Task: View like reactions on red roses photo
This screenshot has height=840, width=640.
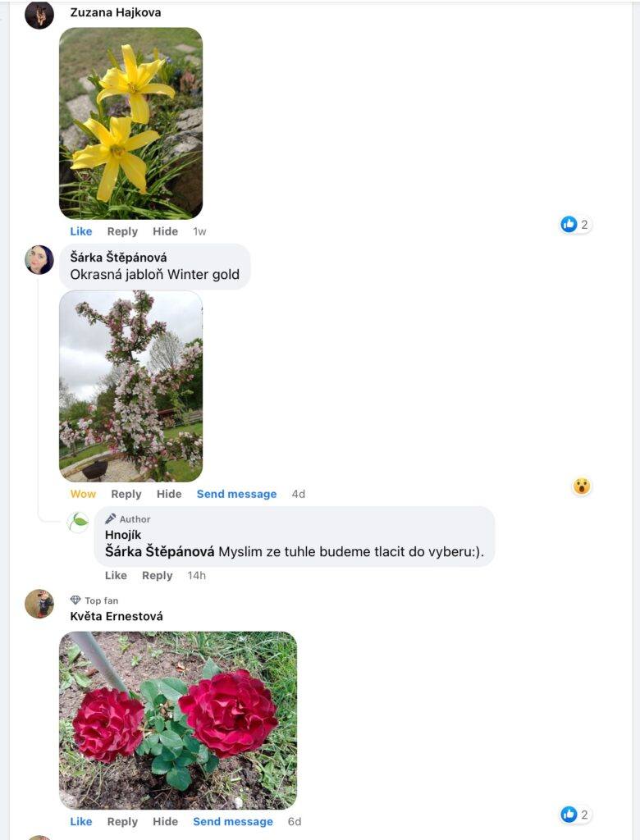Action: click(576, 815)
